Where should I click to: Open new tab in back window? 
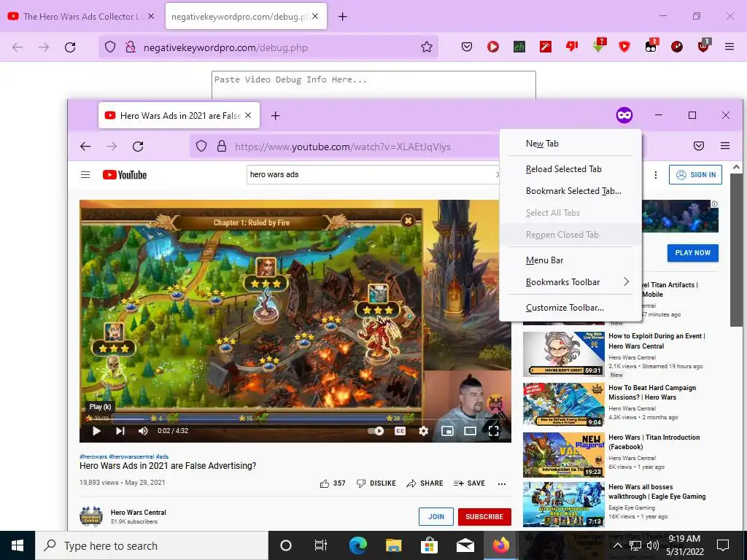(343, 16)
